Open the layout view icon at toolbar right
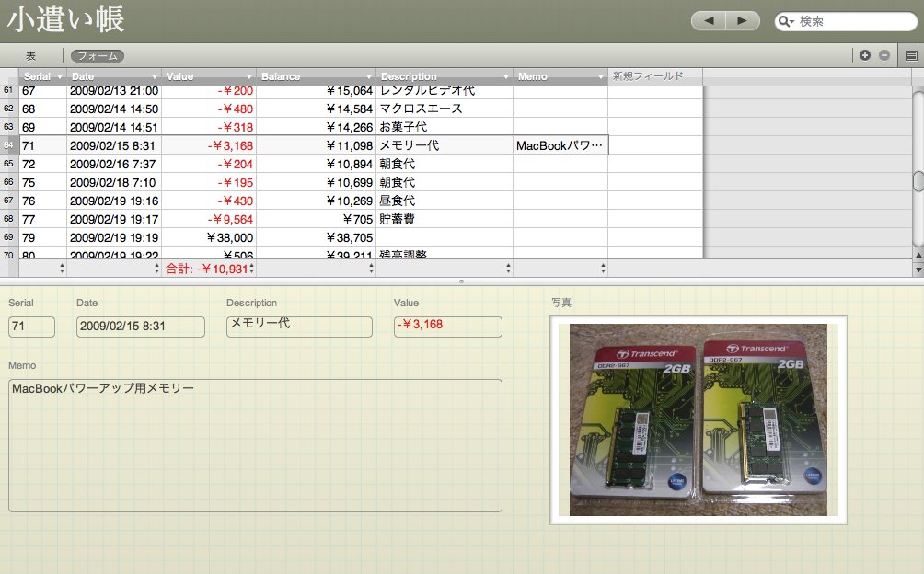 (911, 55)
